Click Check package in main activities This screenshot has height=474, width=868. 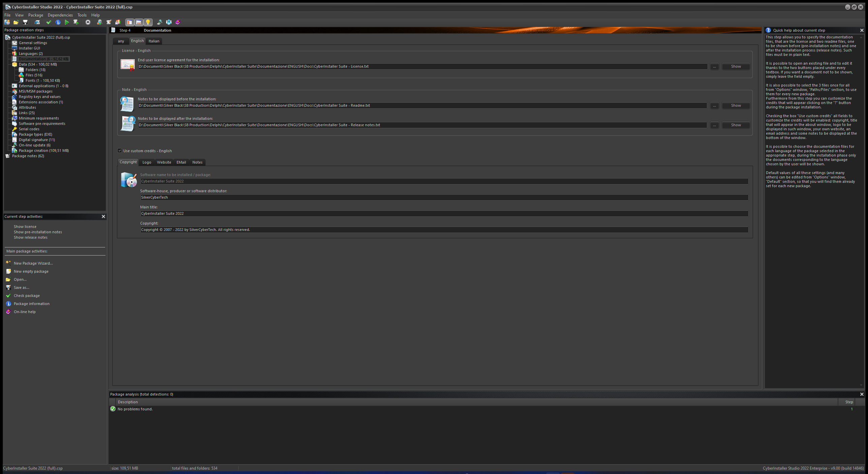click(27, 296)
